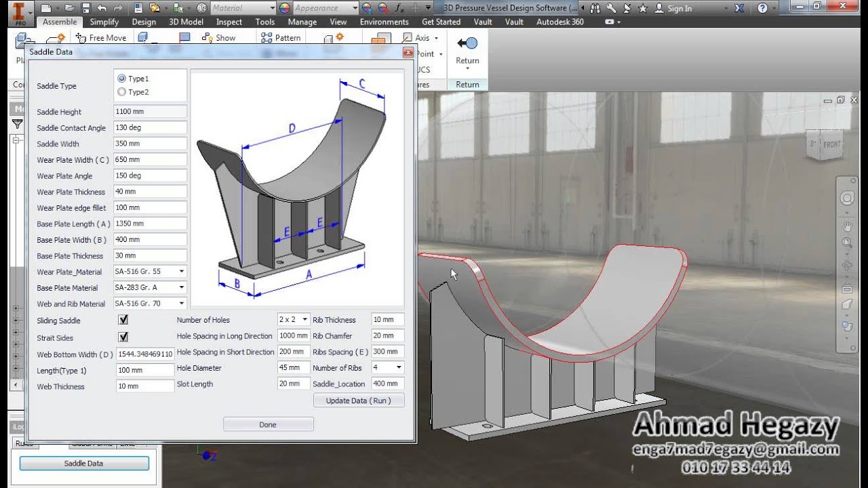Click the Base Plate Length ( A ) field

click(x=150, y=223)
